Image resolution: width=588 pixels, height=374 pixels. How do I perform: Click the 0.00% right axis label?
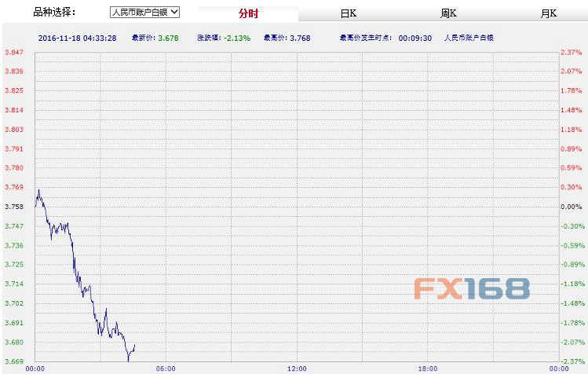(572, 207)
